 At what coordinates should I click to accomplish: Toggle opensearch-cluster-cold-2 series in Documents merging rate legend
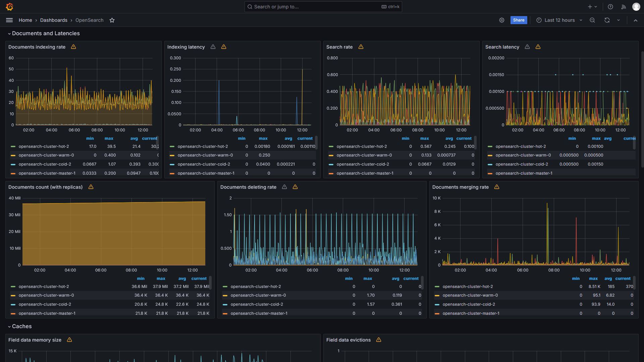469,304
